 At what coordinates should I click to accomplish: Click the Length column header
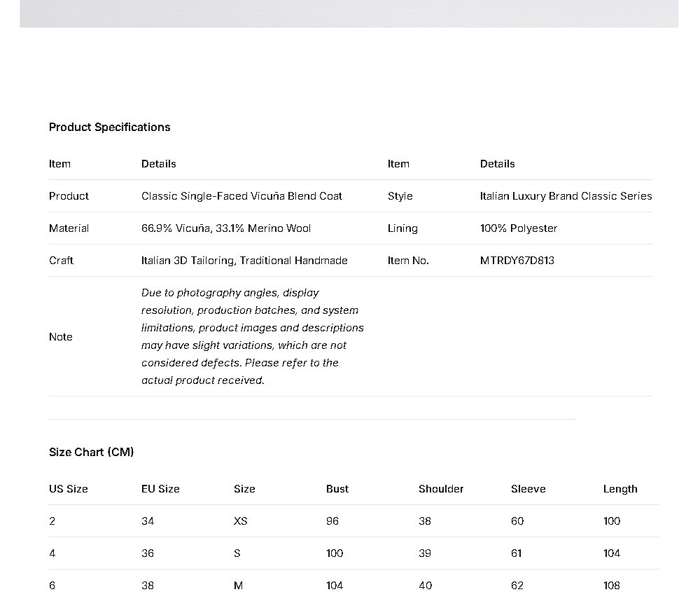[620, 489]
